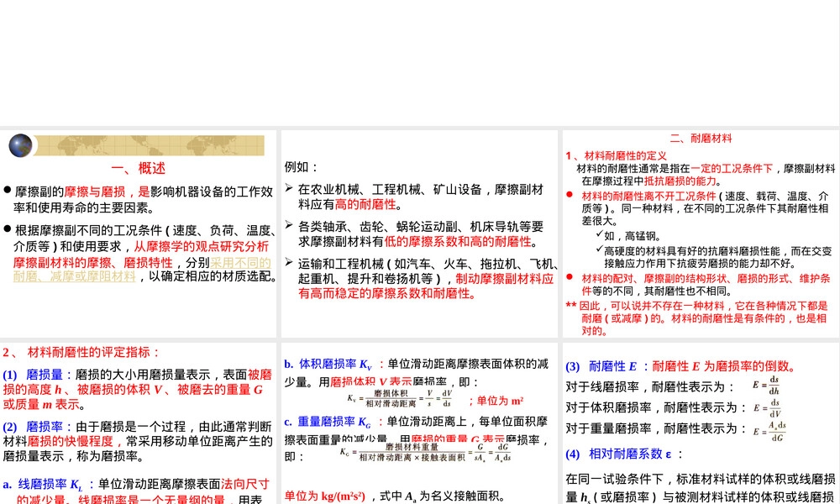Open the slide thumbnail starting with 例如：
Image resolution: width=840 pixels, height=504 pixels.
419,234
